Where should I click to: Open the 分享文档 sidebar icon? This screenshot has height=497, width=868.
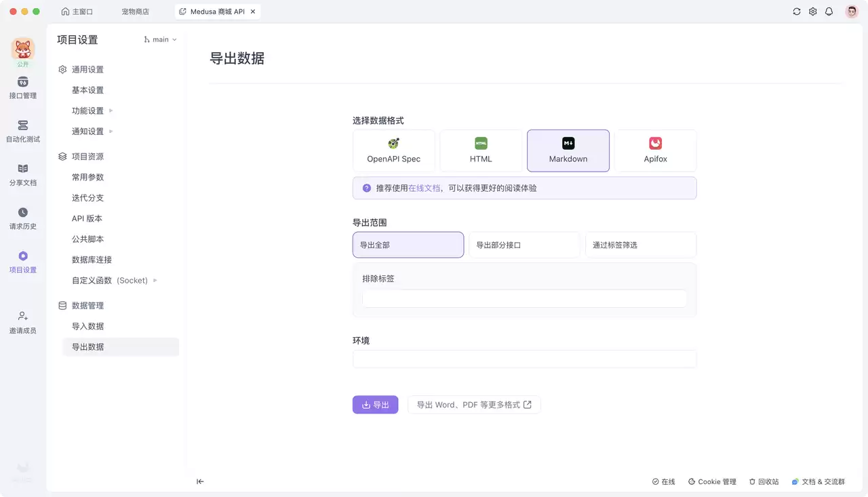(x=23, y=169)
